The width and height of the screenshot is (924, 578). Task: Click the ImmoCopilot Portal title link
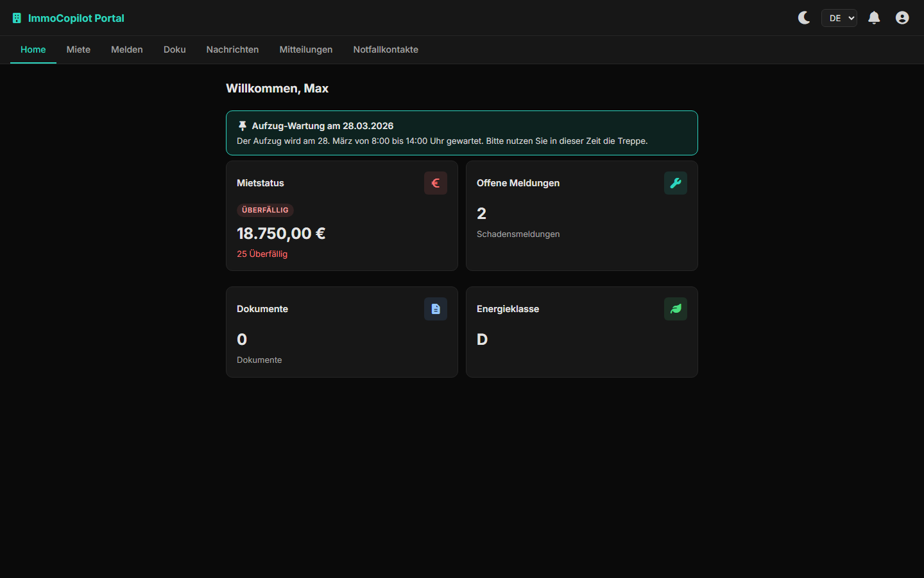click(x=76, y=18)
